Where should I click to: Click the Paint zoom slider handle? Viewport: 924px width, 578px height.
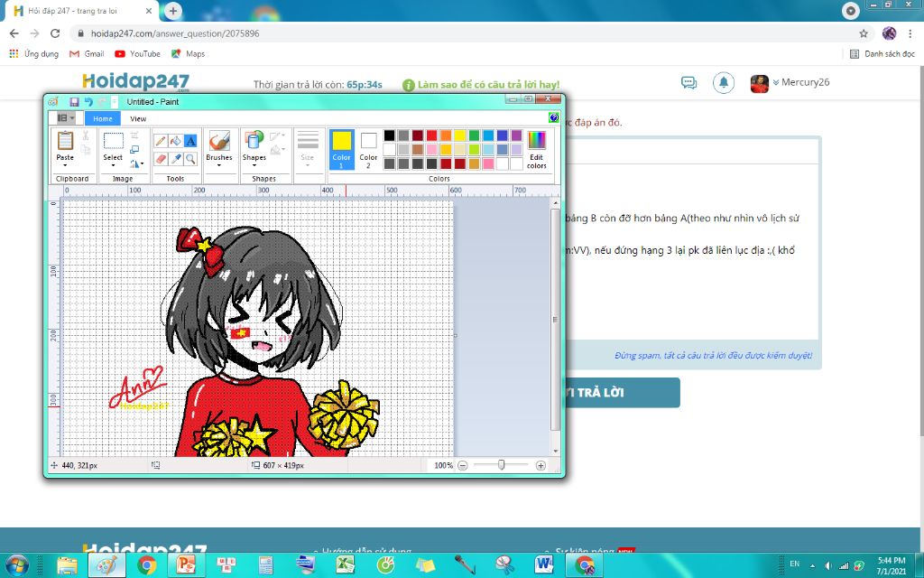(x=502, y=465)
